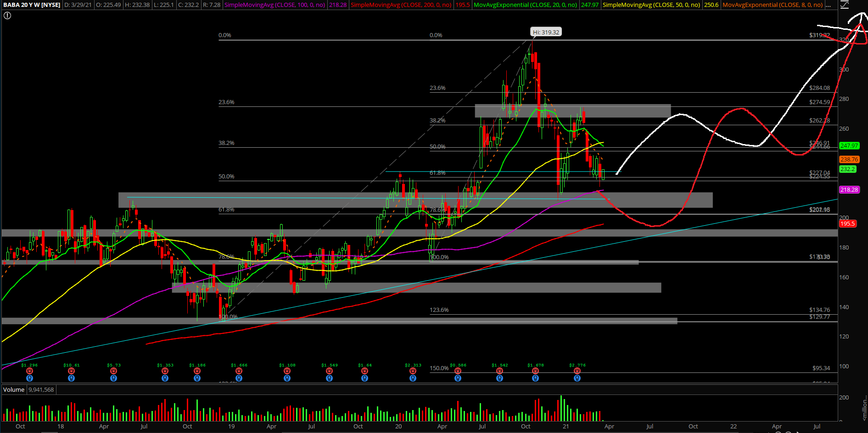
Task: Click the blue earnings bulb under $1.353
Action: (165, 378)
